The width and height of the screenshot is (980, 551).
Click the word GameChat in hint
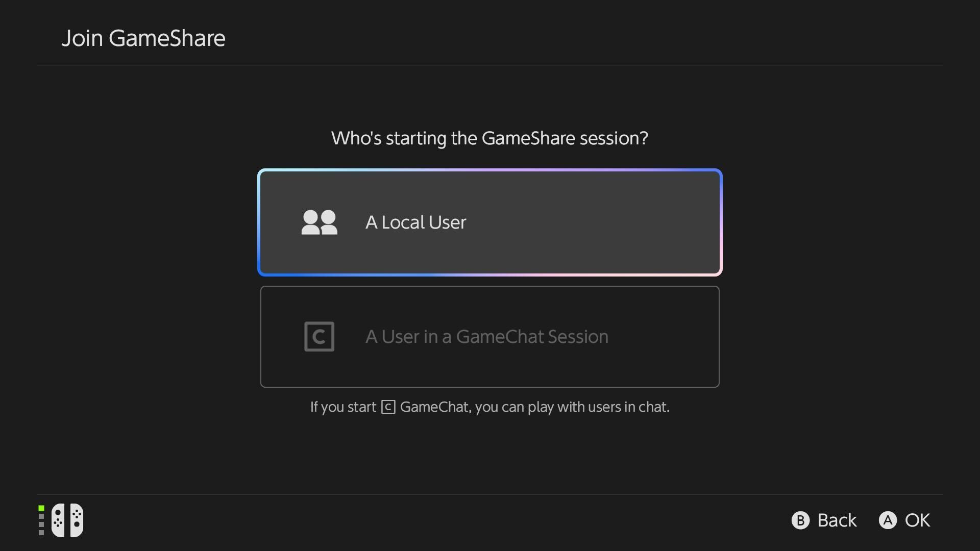[x=434, y=407]
